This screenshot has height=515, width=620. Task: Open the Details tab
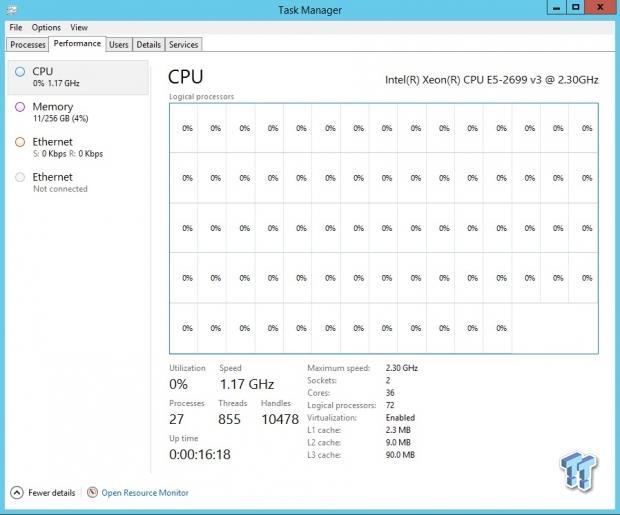148,44
